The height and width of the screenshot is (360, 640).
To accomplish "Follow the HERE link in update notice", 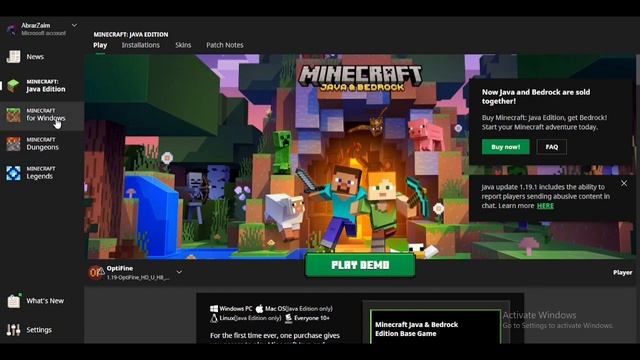I will click(x=545, y=206).
